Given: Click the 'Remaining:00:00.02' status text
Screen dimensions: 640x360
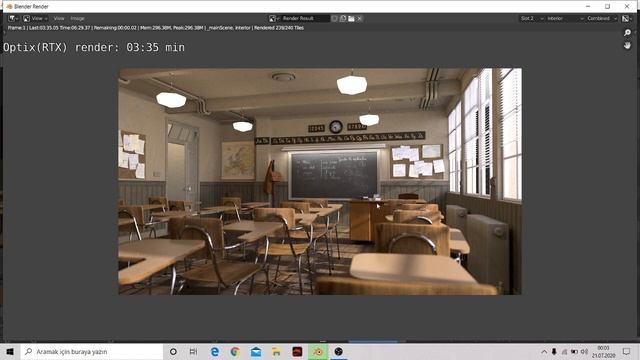Looking at the screenshot, I should (x=115, y=28).
